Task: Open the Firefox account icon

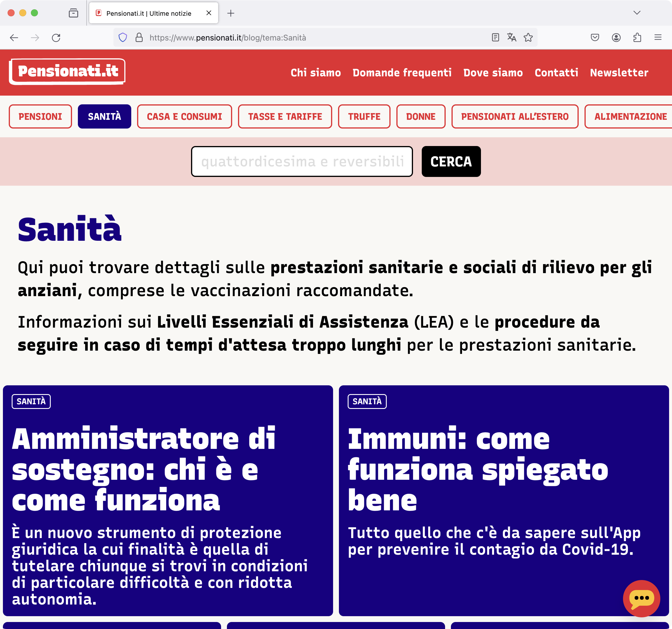Action: (616, 38)
